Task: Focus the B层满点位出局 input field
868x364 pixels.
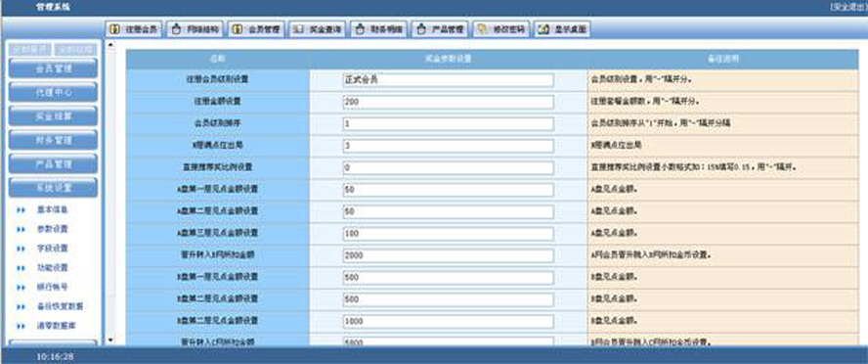Action: (448, 146)
